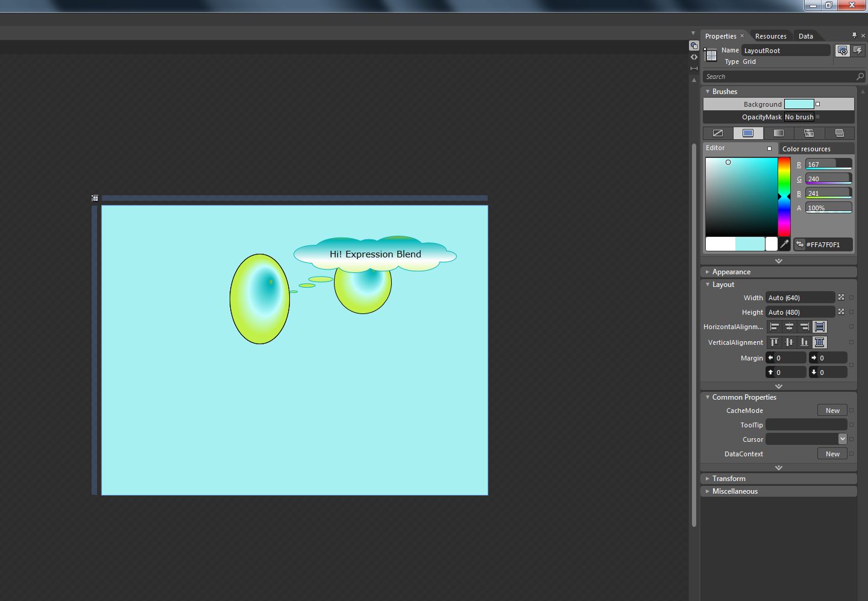Screen dimensions: 868x601
Task: Switch to the Resources tab
Action: [x=771, y=36]
